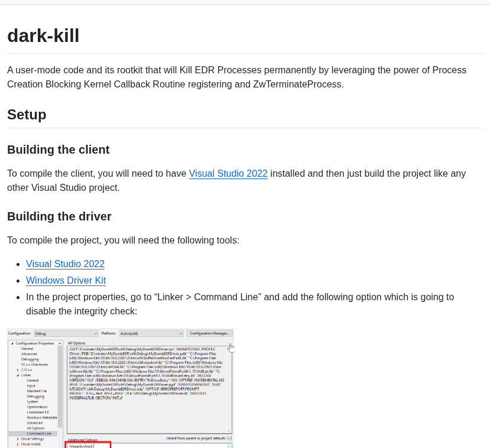Viewport: 490px width, 448px height.
Task: Expand the Driver Settings node arrow
Action: point(18,439)
